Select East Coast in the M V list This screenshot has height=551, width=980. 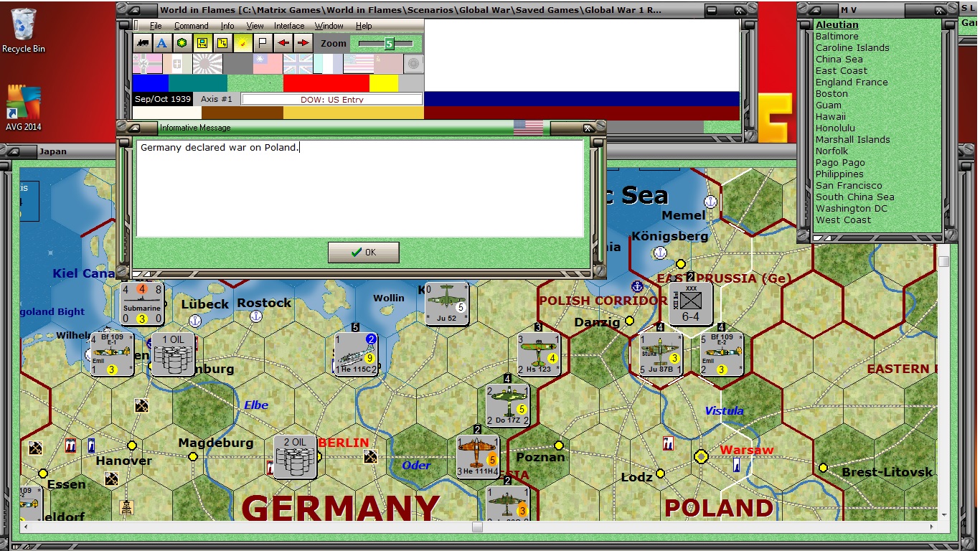(x=842, y=70)
